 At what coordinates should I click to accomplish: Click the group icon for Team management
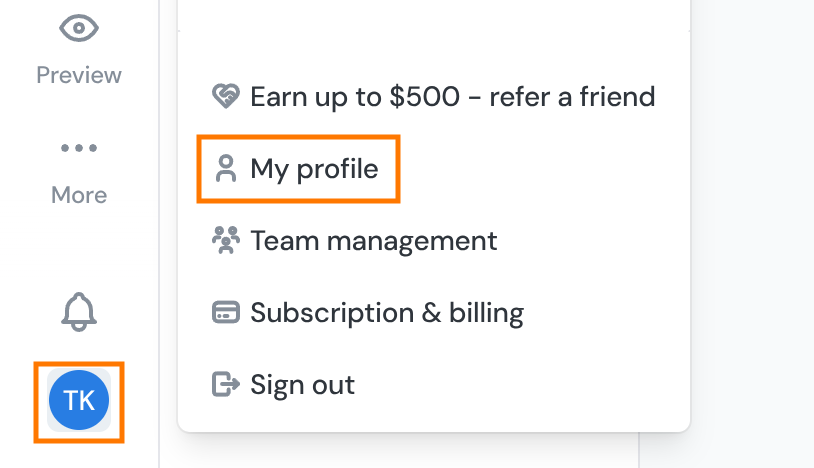coord(226,240)
